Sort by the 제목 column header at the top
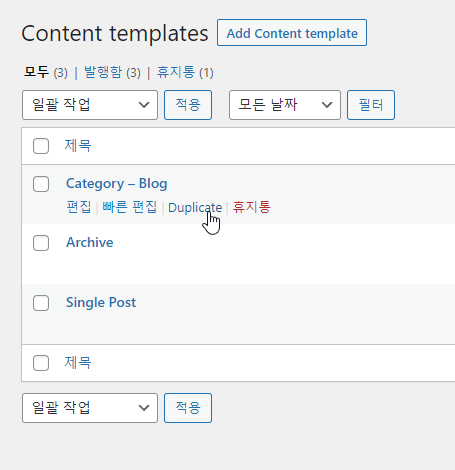Screen dimensions: 455x470 [78, 146]
